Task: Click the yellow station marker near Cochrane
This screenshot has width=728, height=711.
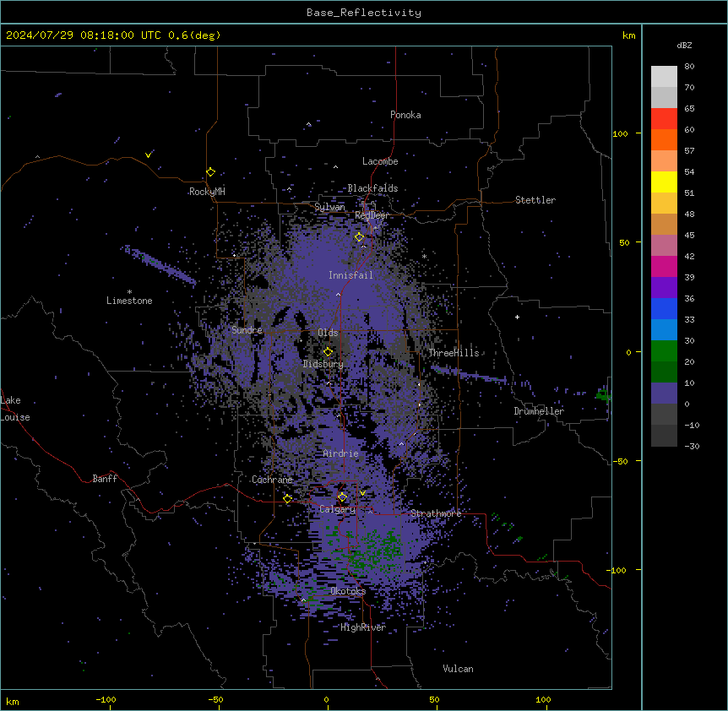Action: pos(287,499)
